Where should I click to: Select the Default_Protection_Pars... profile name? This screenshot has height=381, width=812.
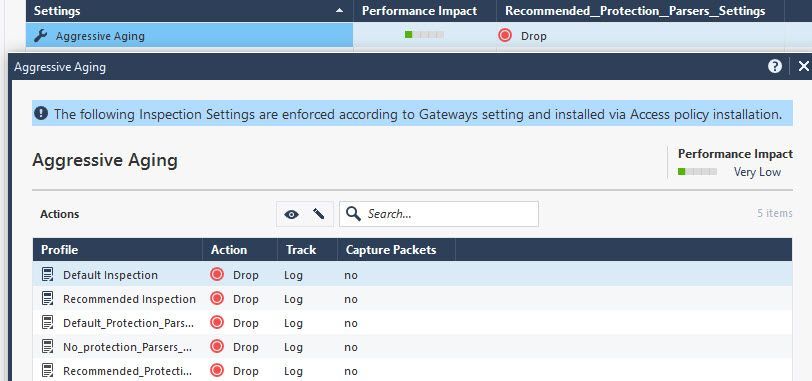point(128,323)
